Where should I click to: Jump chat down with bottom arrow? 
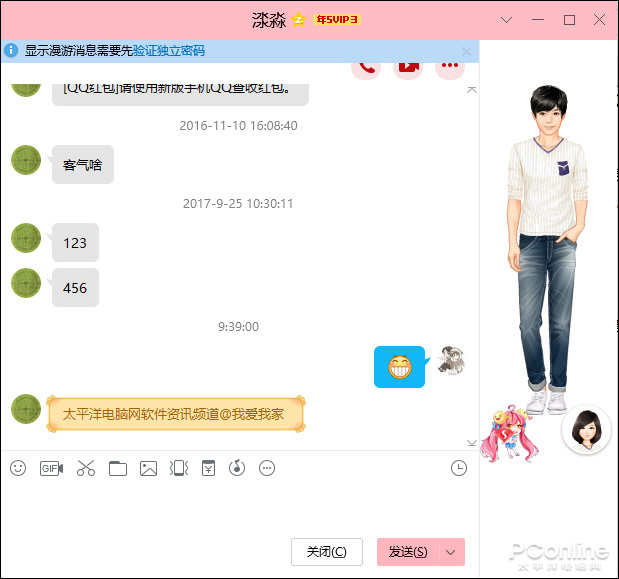tap(472, 443)
